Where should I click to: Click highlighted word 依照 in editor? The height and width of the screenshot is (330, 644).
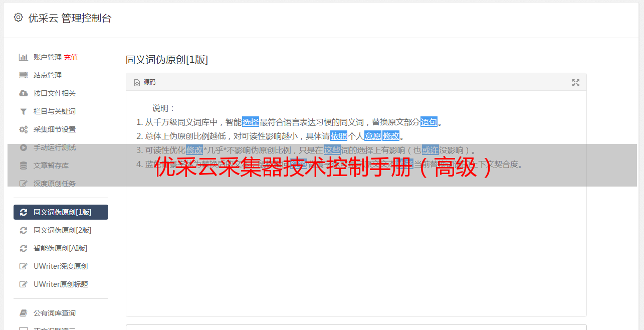coord(339,136)
